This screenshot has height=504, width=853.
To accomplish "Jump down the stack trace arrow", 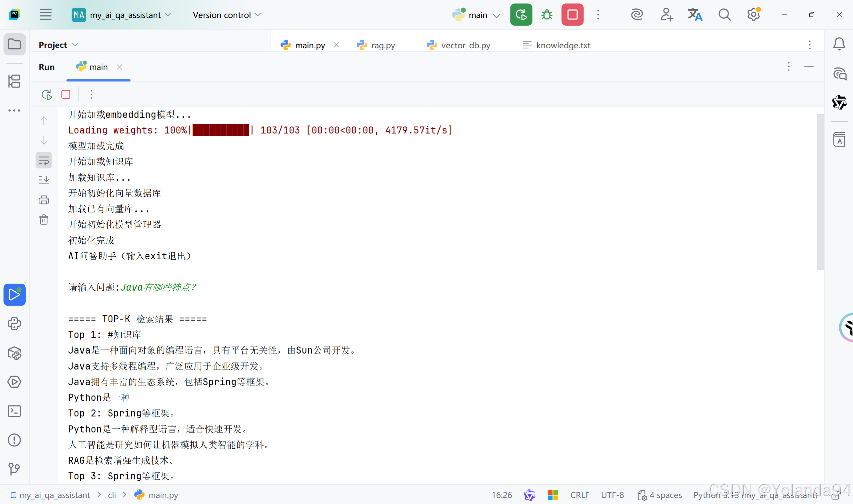I will [44, 140].
